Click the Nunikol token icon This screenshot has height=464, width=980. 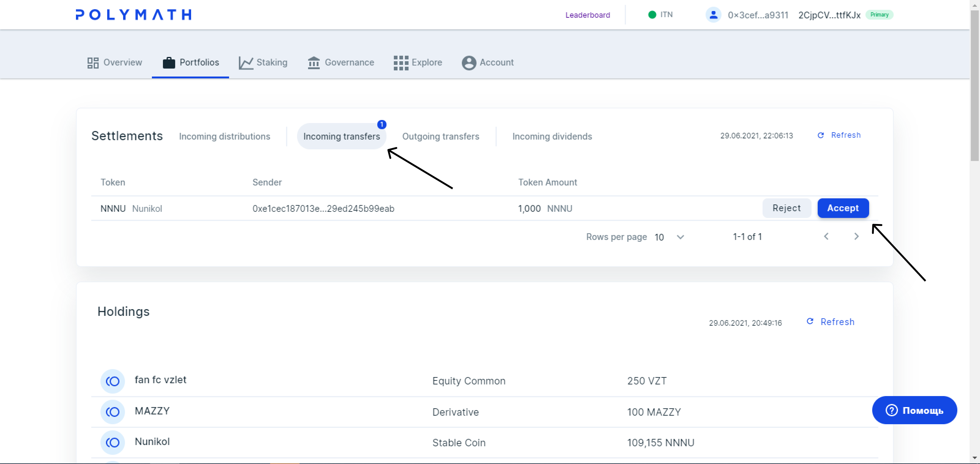(x=113, y=442)
